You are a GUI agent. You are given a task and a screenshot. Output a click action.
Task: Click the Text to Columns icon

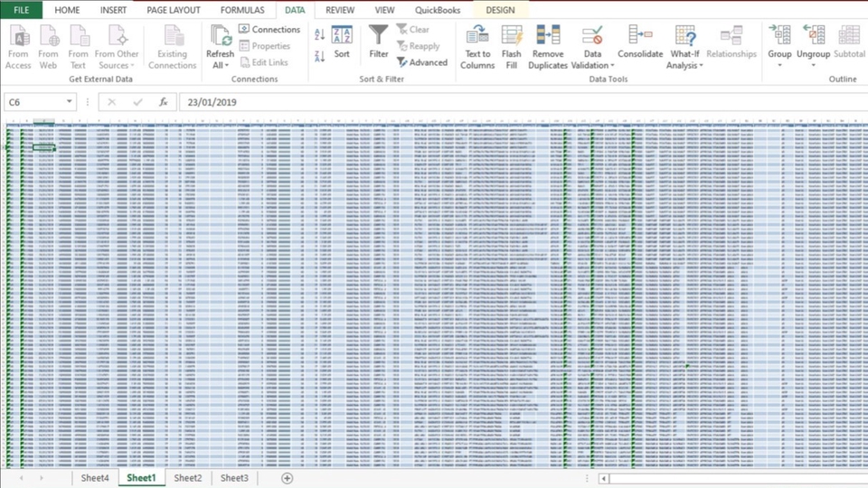coord(477,36)
